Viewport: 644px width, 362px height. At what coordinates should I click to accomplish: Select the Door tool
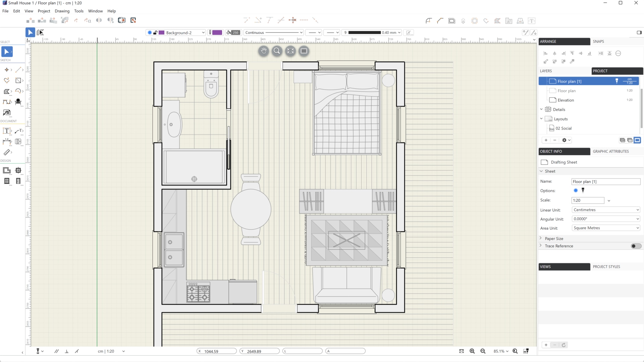[18, 181]
